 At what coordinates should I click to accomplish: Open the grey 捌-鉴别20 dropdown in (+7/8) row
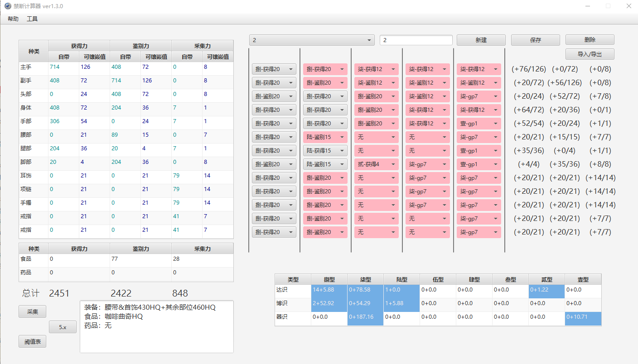tap(274, 96)
